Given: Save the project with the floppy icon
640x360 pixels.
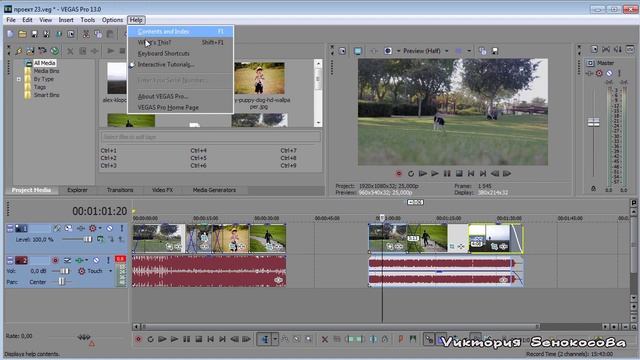Looking at the screenshot, I should click(x=34, y=34).
